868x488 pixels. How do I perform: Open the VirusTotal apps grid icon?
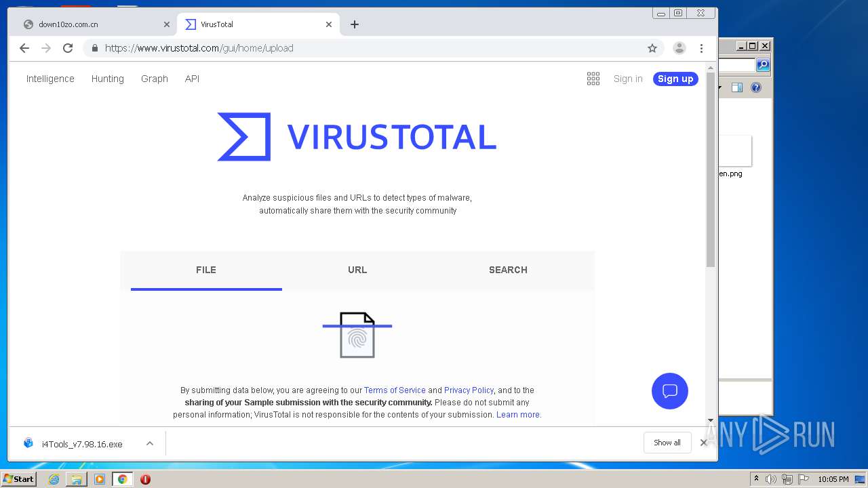[x=593, y=79]
